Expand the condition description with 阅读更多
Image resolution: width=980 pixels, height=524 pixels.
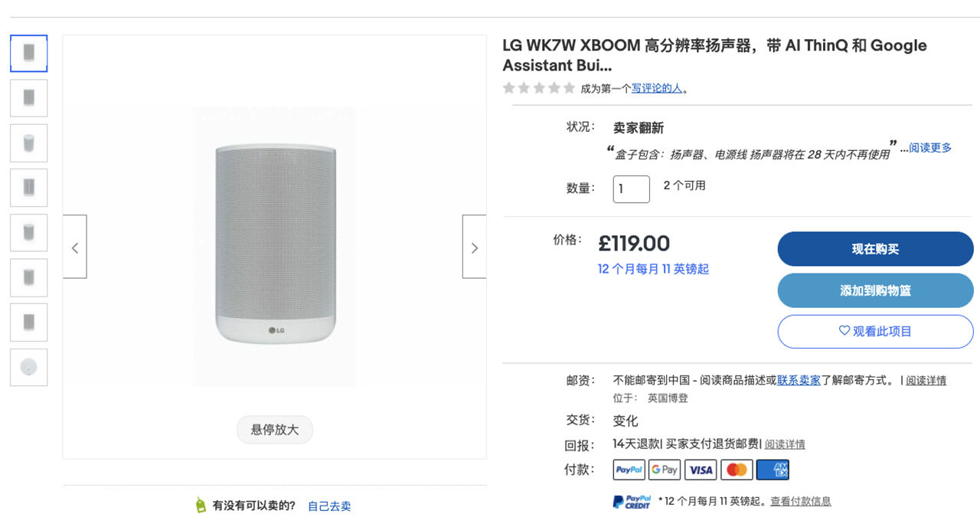(x=929, y=148)
